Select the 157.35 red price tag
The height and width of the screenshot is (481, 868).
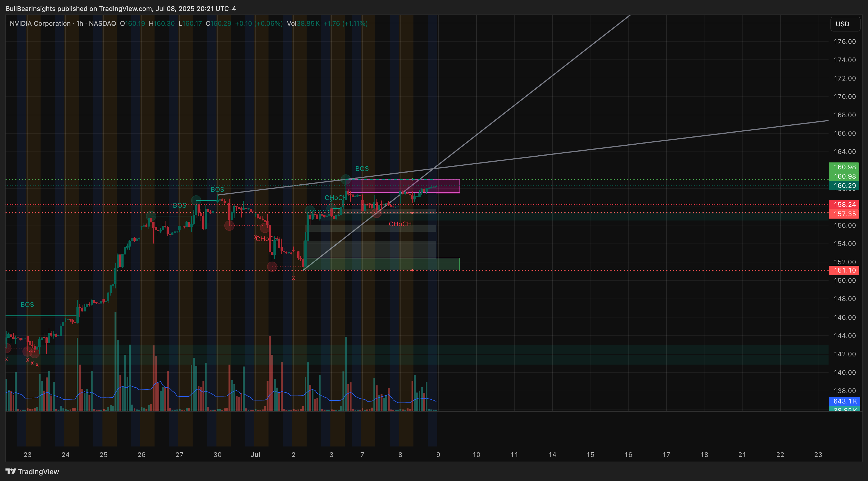point(844,214)
